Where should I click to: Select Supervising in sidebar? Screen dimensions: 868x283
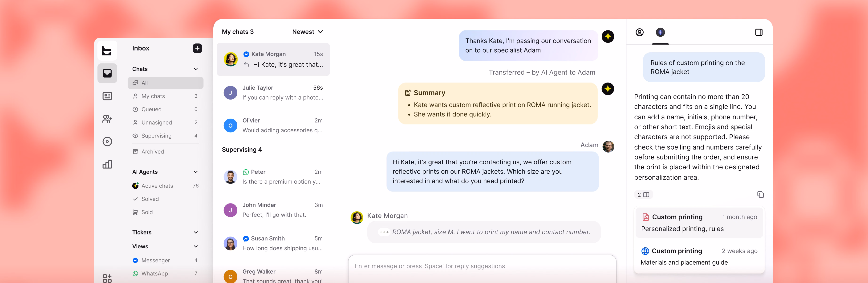[x=166, y=136]
